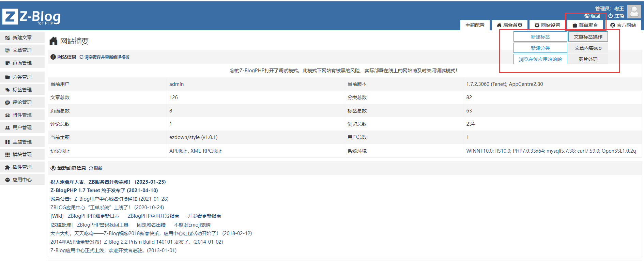Screen dimensions: 644x261
Task: Select the 文章标签操作 menu entry
Action: click(x=588, y=37)
